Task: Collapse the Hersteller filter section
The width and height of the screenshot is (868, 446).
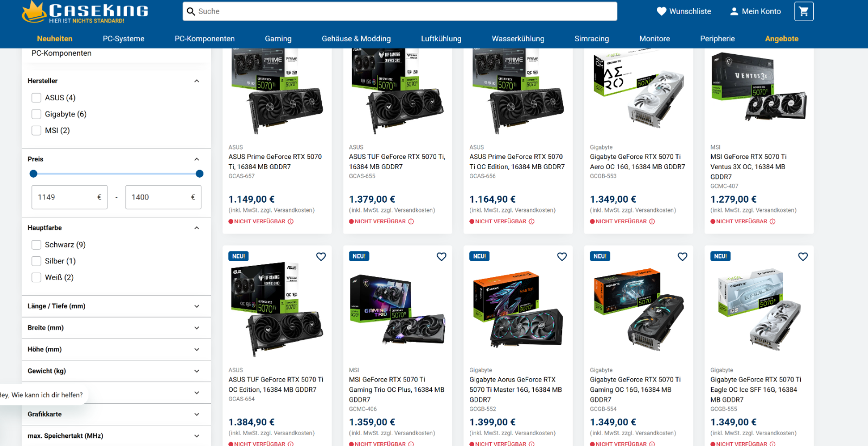Action: [x=197, y=81]
